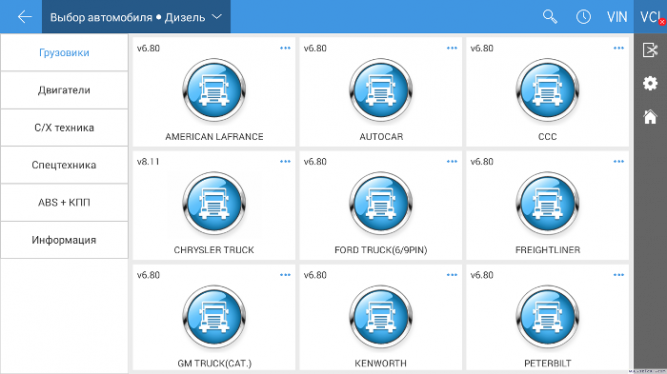Screen dimensions: 667x374
Task: Click the AMERICAN LAFRANCE label
Action: 214,137
